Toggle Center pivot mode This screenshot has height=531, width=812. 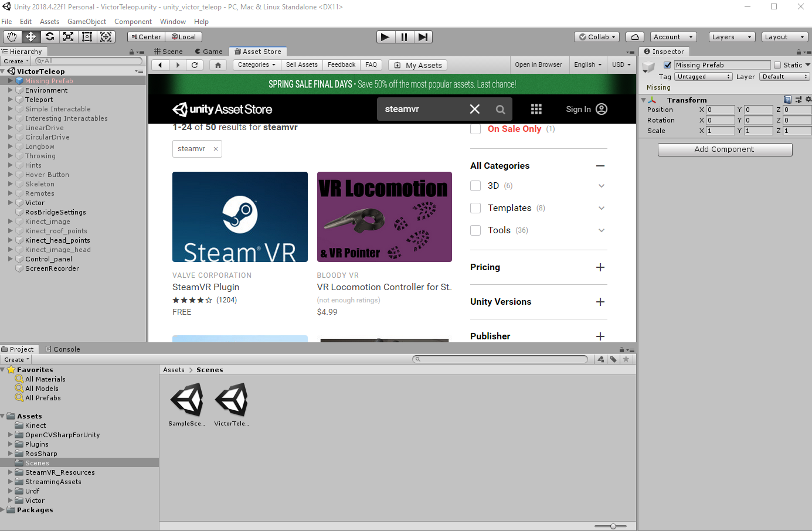pos(146,37)
